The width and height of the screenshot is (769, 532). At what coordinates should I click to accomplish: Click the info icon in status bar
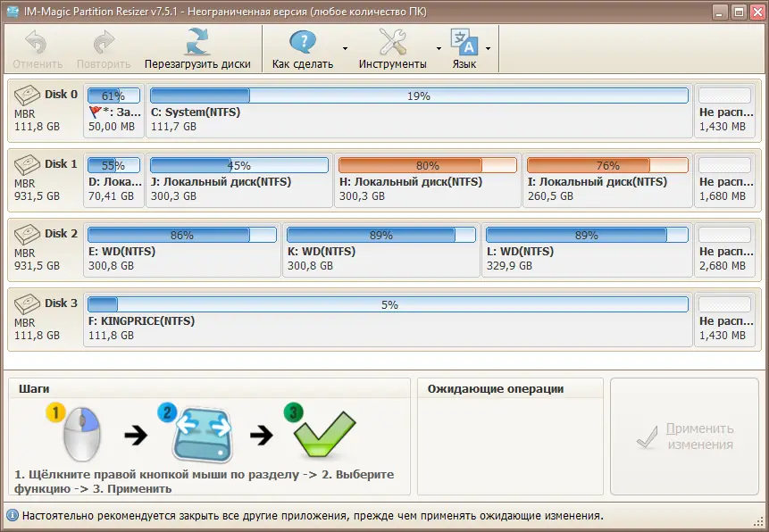(x=12, y=516)
